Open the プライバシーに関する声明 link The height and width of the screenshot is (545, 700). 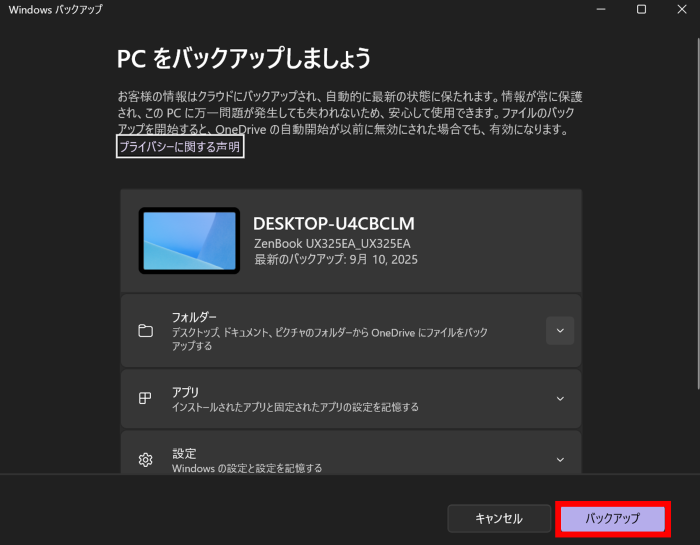(180, 147)
